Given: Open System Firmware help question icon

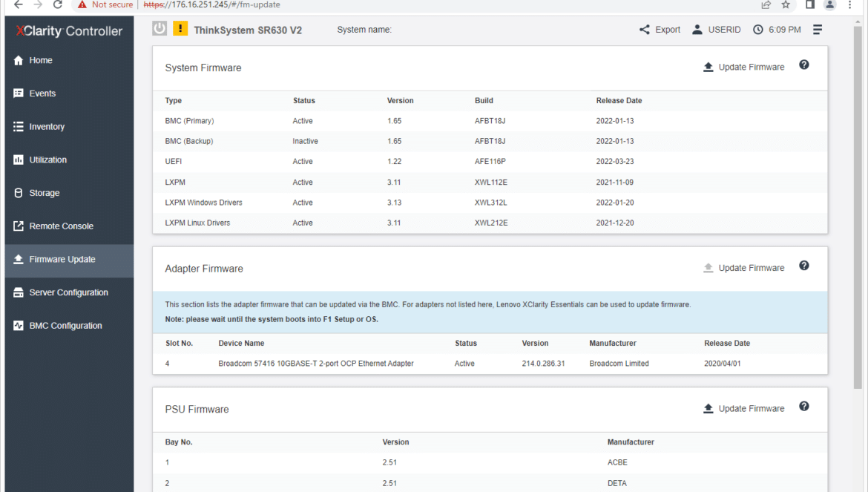Looking at the screenshot, I should (803, 65).
